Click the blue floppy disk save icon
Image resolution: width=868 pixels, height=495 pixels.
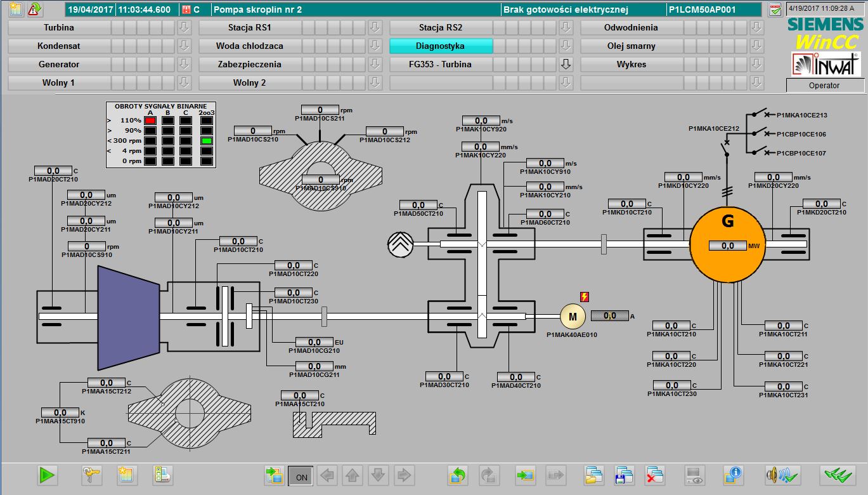(x=625, y=475)
